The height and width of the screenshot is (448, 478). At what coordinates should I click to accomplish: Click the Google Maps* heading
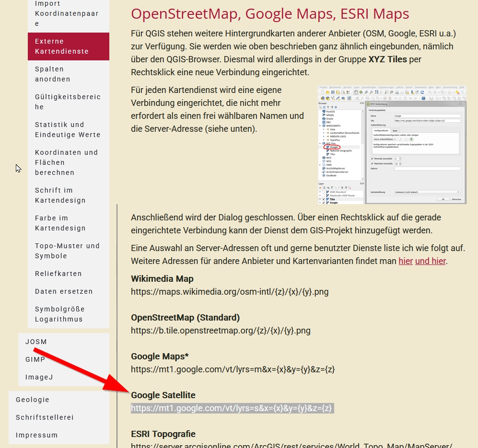160,356
